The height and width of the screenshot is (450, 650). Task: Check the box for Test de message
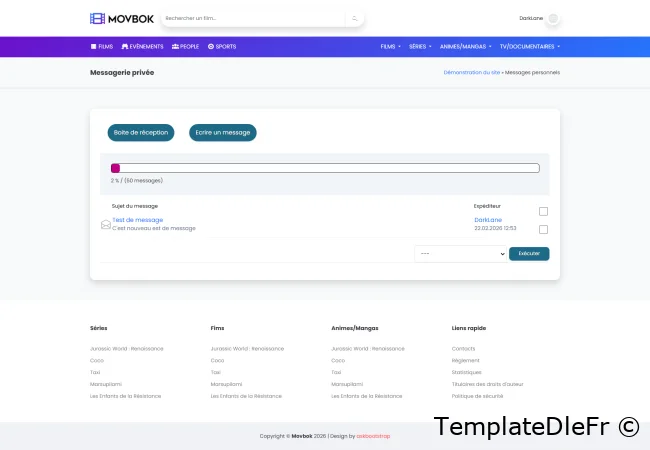click(x=543, y=229)
